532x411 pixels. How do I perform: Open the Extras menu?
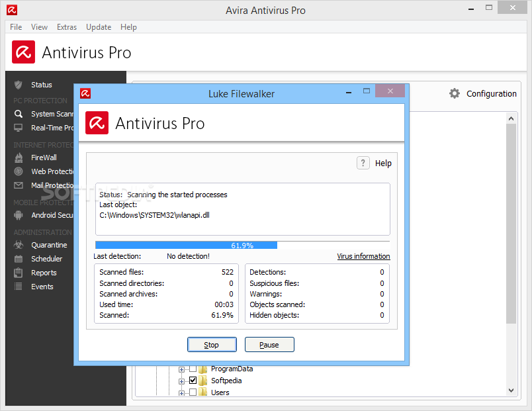pyautogui.click(x=67, y=27)
